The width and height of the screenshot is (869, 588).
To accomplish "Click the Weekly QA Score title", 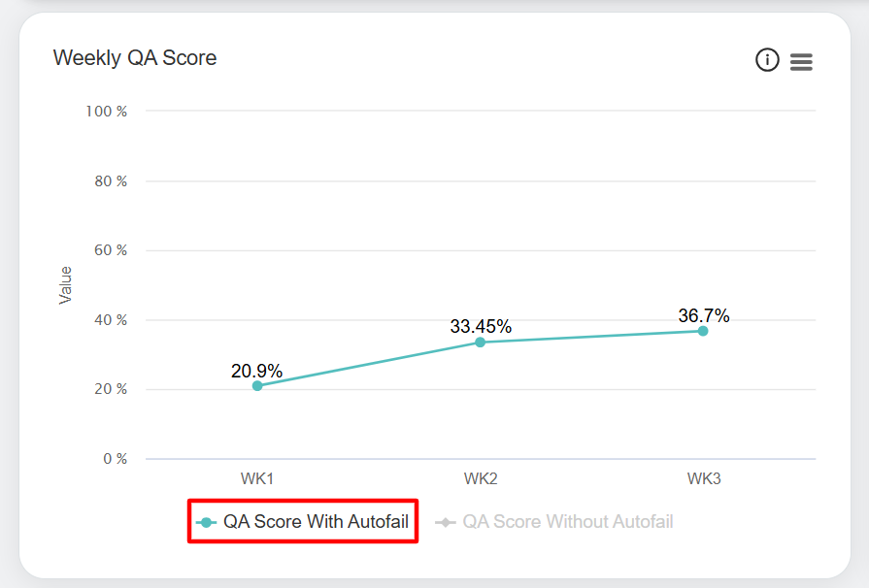I will pos(135,58).
